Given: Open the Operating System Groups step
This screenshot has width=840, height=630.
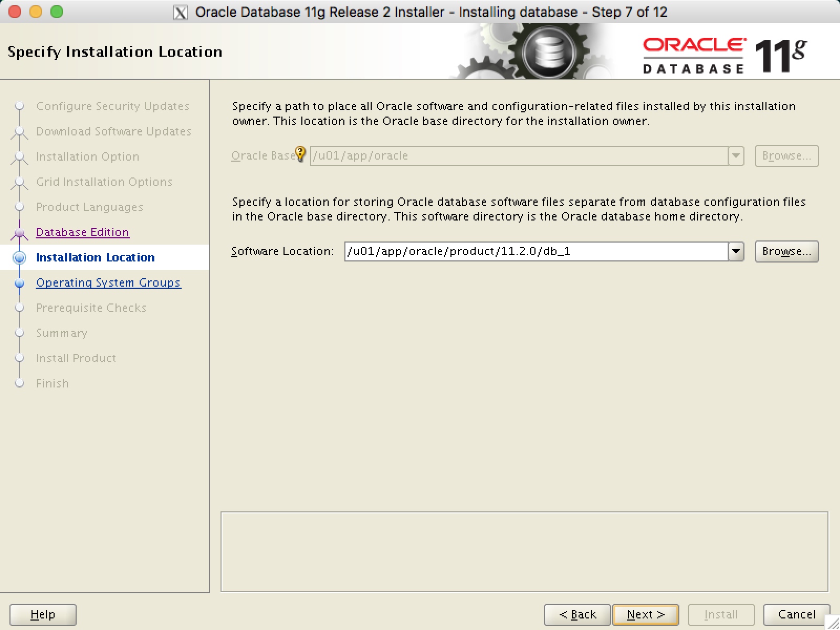Looking at the screenshot, I should tap(108, 282).
